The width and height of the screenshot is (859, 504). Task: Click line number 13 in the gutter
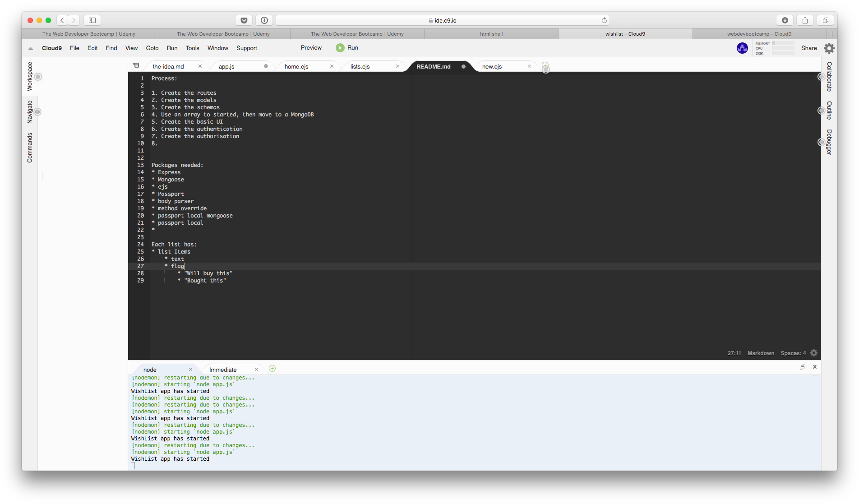140,165
